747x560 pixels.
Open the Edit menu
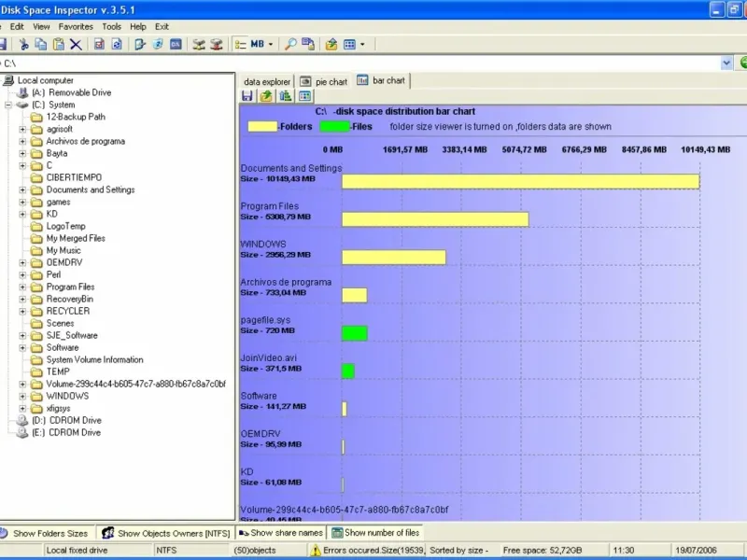17,27
